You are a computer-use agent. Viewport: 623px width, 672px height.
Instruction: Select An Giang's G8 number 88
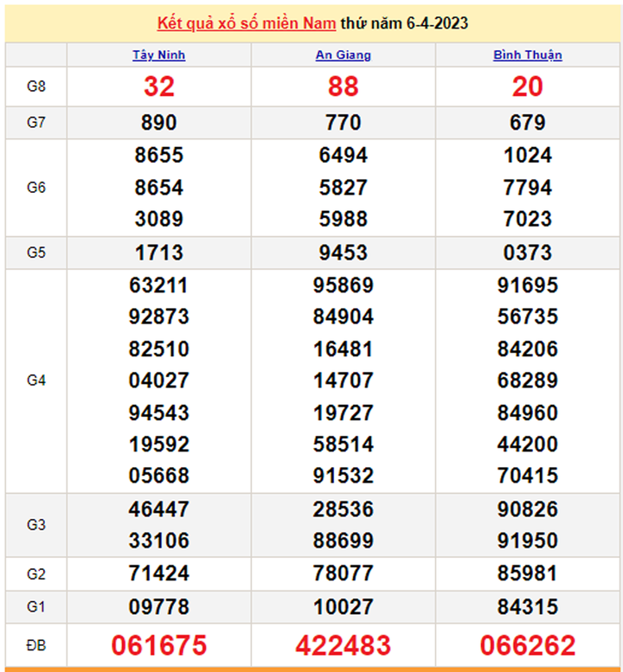(343, 86)
